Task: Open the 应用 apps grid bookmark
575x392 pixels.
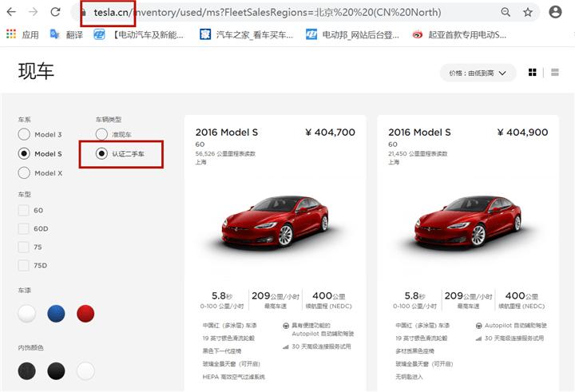Action: pos(22,35)
